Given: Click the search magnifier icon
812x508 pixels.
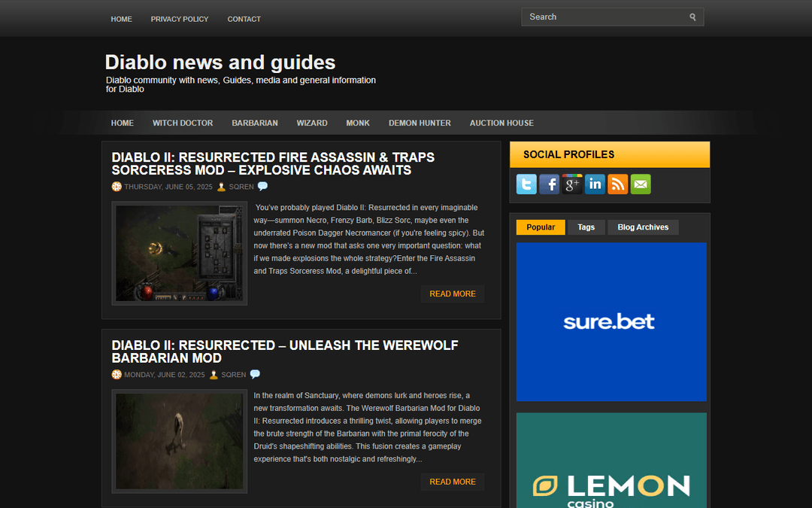Looking at the screenshot, I should pyautogui.click(x=692, y=17).
